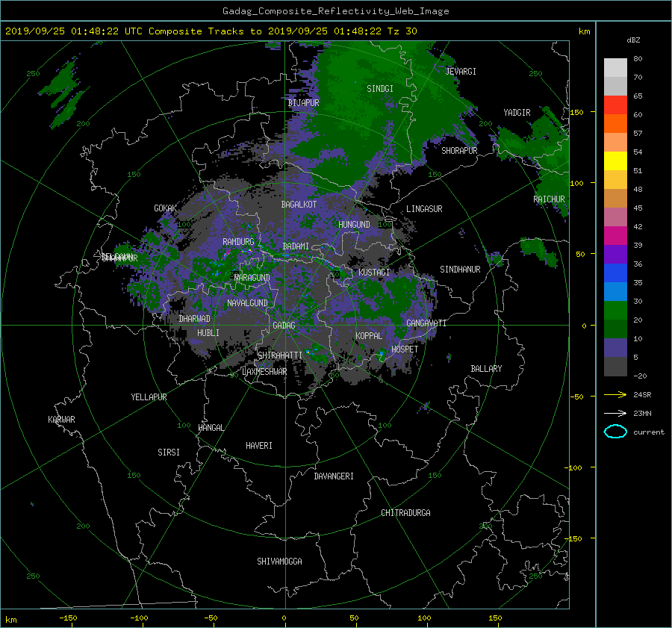
Task: Click the DHARWAD city label
Action: click(x=195, y=319)
